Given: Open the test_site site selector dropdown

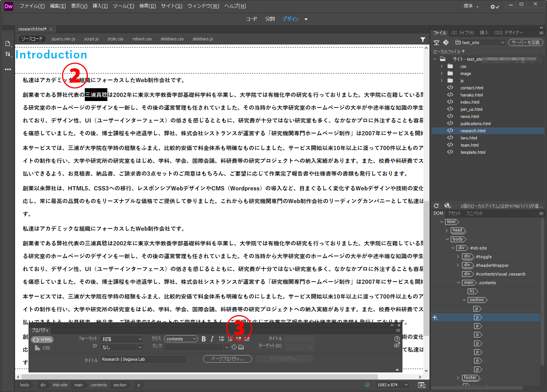Looking at the screenshot, I should pos(479,43).
